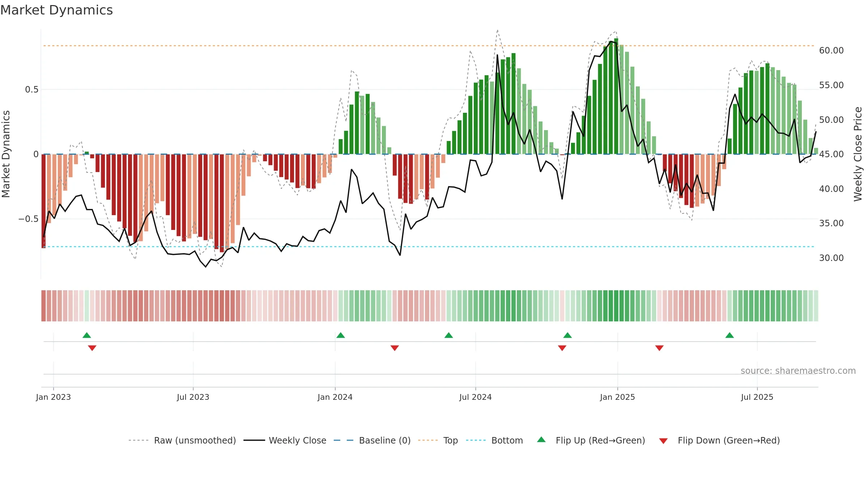Select the red flip-down triangle around February 2025
This screenshot has width=868, height=488.
tap(659, 348)
